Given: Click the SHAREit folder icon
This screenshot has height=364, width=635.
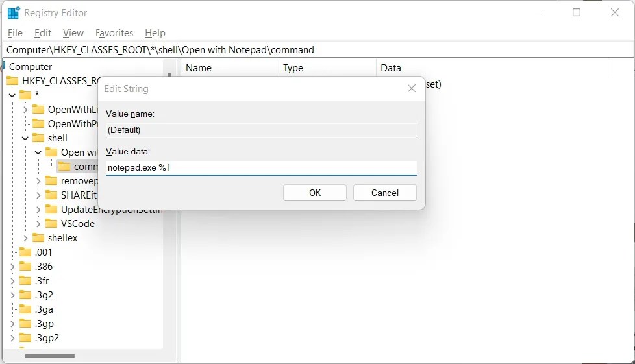Looking at the screenshot, I should coord(51,195).
